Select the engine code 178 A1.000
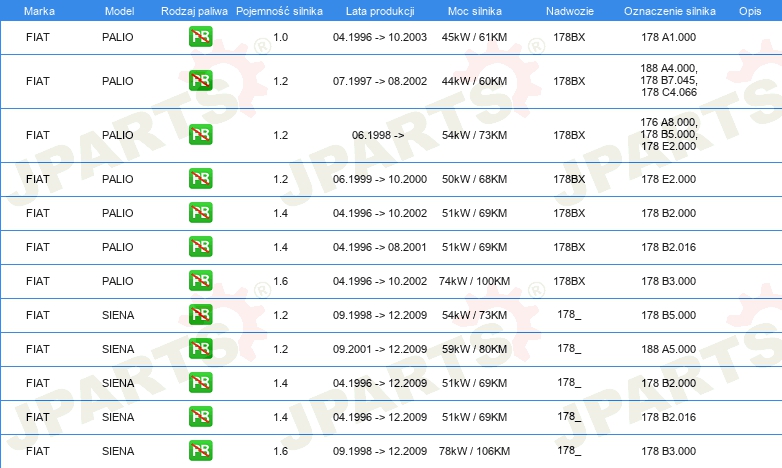 [669, 37]
